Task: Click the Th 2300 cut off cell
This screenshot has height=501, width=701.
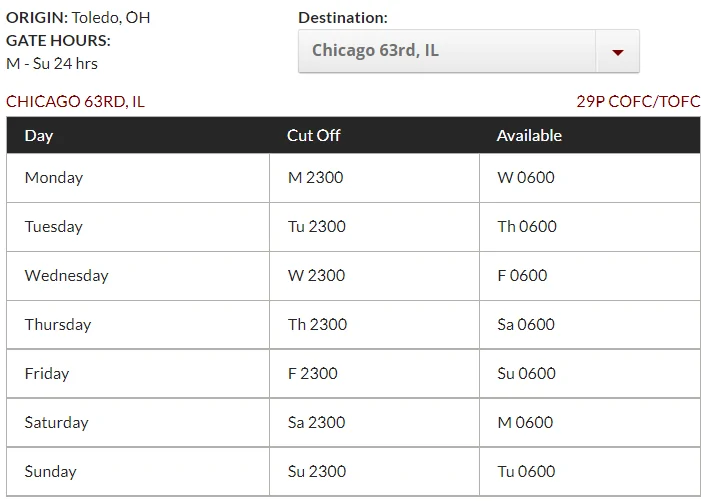Action: pos(374,324)
